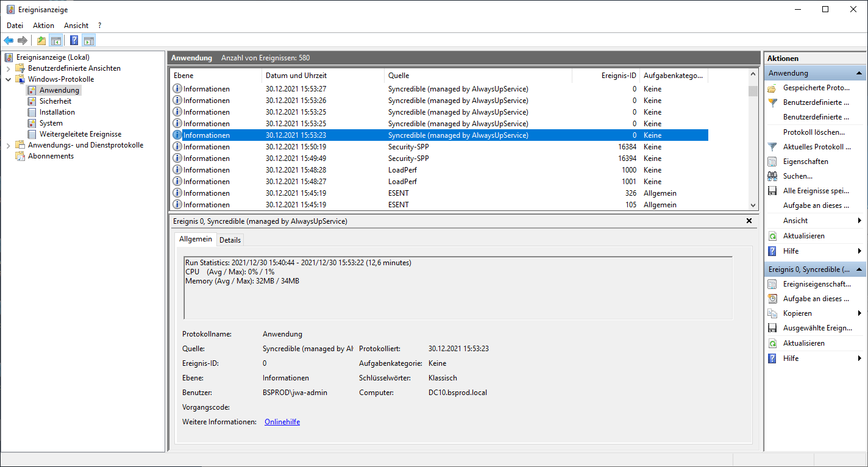Collapse the Windows-Protokolle tree node
This screenshot has width=868, height=467.
tap(9, 79)
